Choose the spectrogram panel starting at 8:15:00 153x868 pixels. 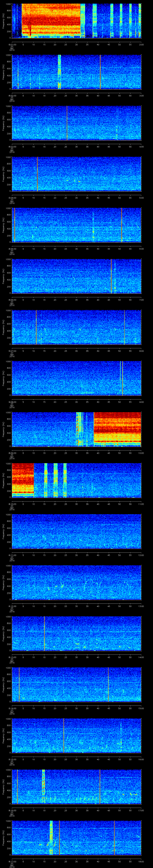76,736
